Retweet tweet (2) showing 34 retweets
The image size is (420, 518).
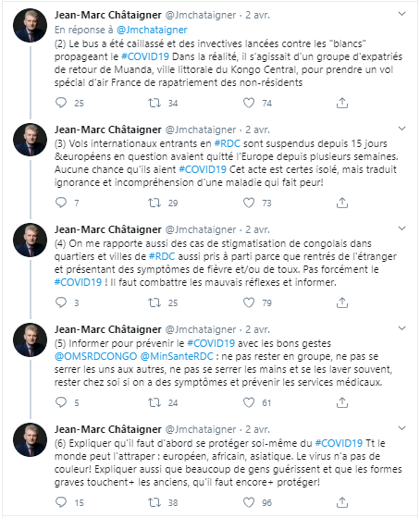154,103
